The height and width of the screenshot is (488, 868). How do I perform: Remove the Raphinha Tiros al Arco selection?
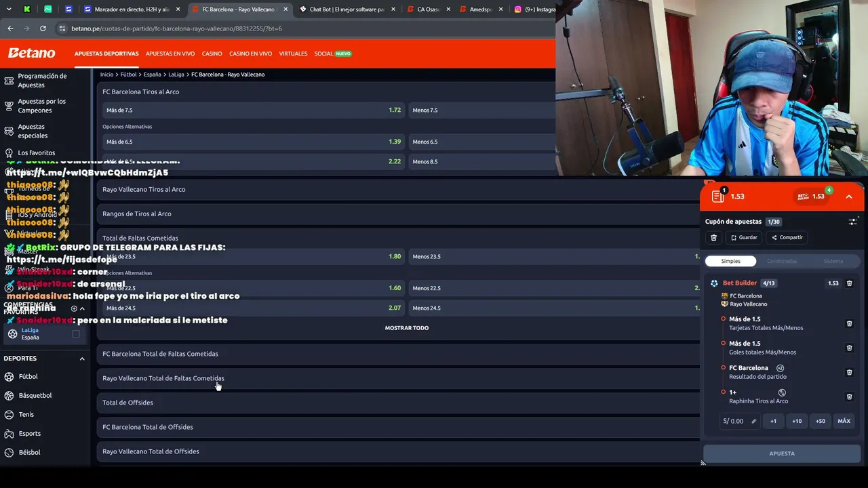pos(849,397)
